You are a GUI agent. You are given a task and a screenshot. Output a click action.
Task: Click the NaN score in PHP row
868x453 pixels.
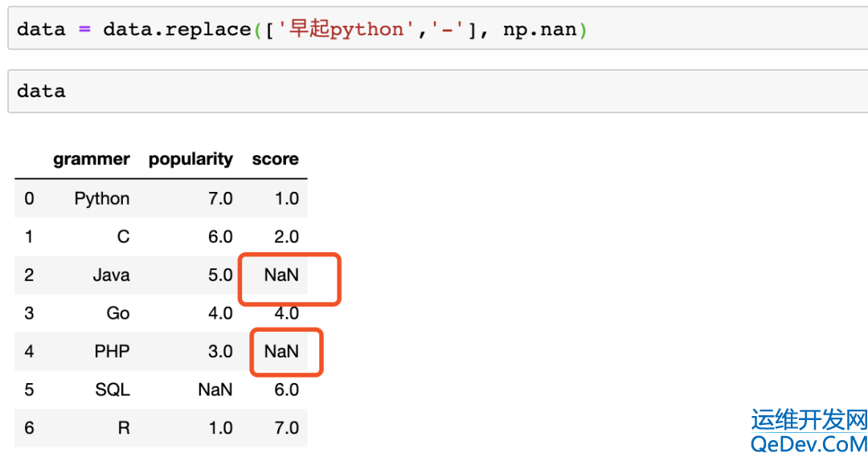(x=281, y=351)
